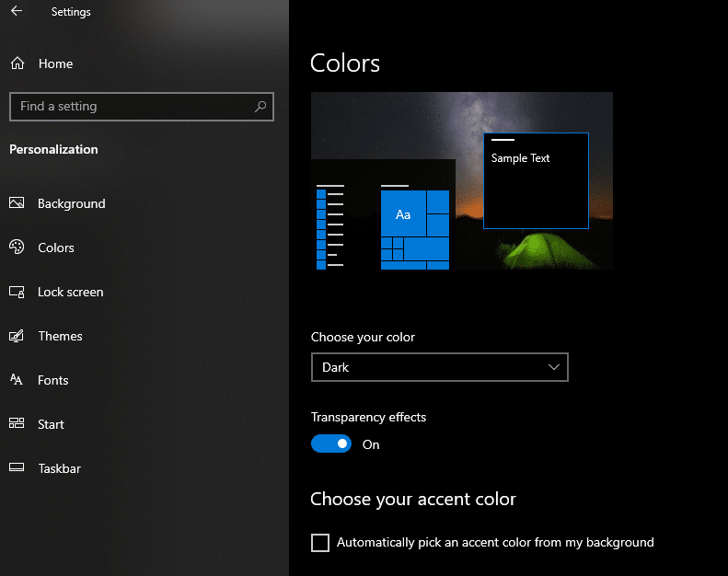Click the Background picture icon
Viewport: 728px width, 576px height.
[x=17, y=202]
